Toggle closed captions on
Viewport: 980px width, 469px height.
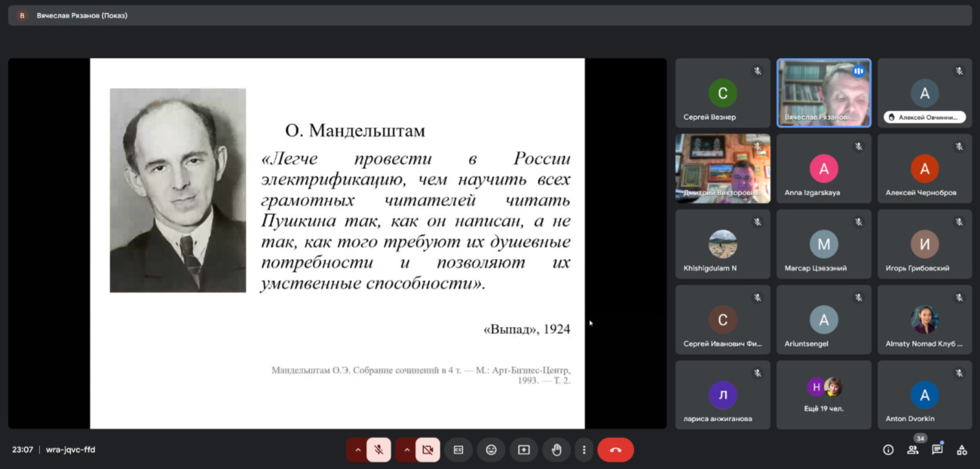click(458, 450)
